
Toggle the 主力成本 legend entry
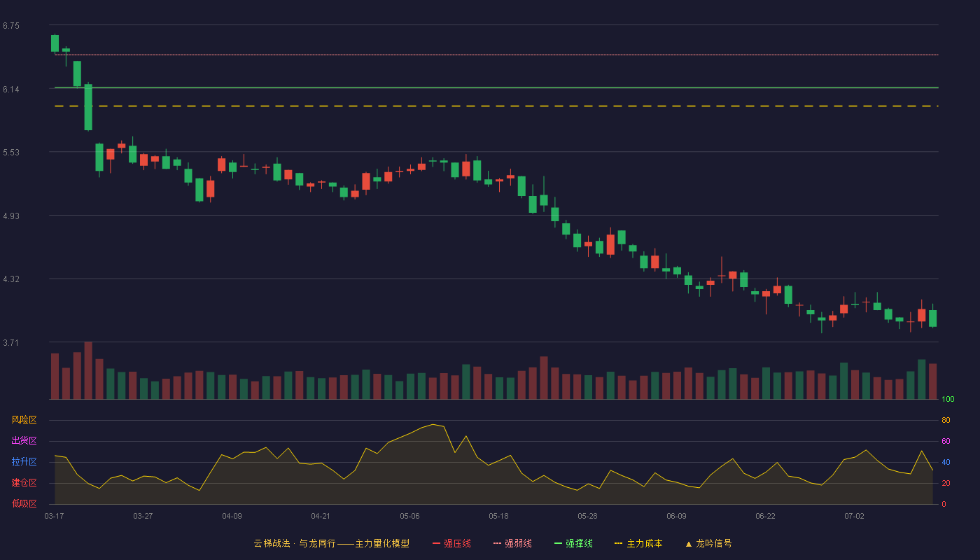[638, 543]
